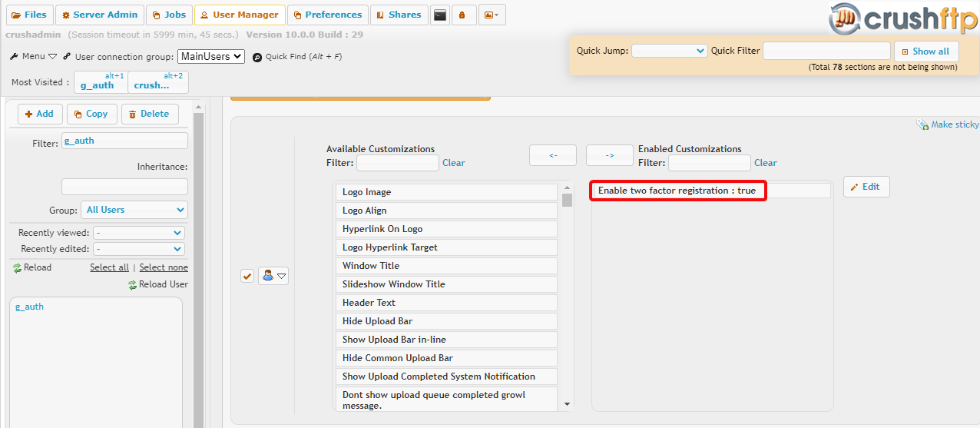Click the user Filter field containing g_auth
The image size is (980, 428).
point(124,141)
